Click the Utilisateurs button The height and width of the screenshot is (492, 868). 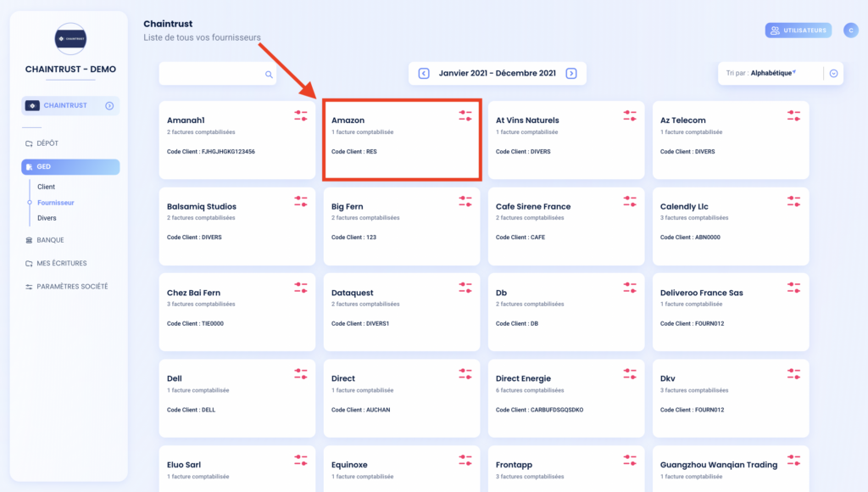tap(798, 31)
